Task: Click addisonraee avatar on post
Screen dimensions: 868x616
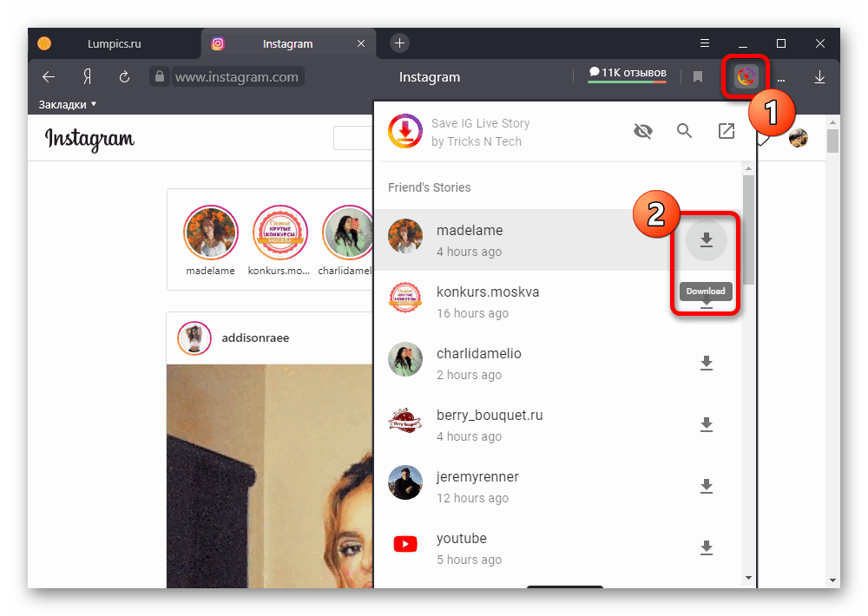Action: pyautogui.click(x=194, y=337)
